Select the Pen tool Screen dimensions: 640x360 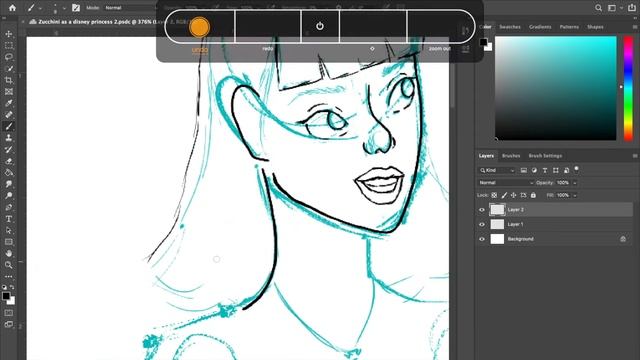pyautogui.click(x=9, y=207)
